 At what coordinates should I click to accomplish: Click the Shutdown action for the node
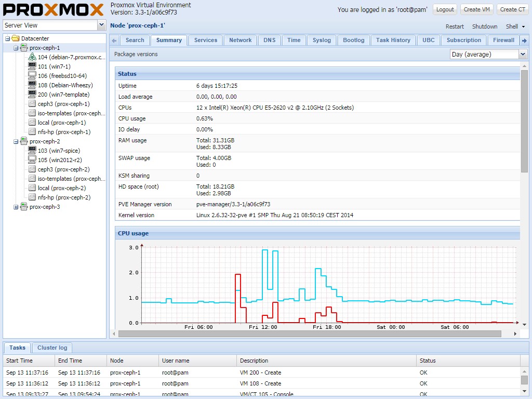484,26
